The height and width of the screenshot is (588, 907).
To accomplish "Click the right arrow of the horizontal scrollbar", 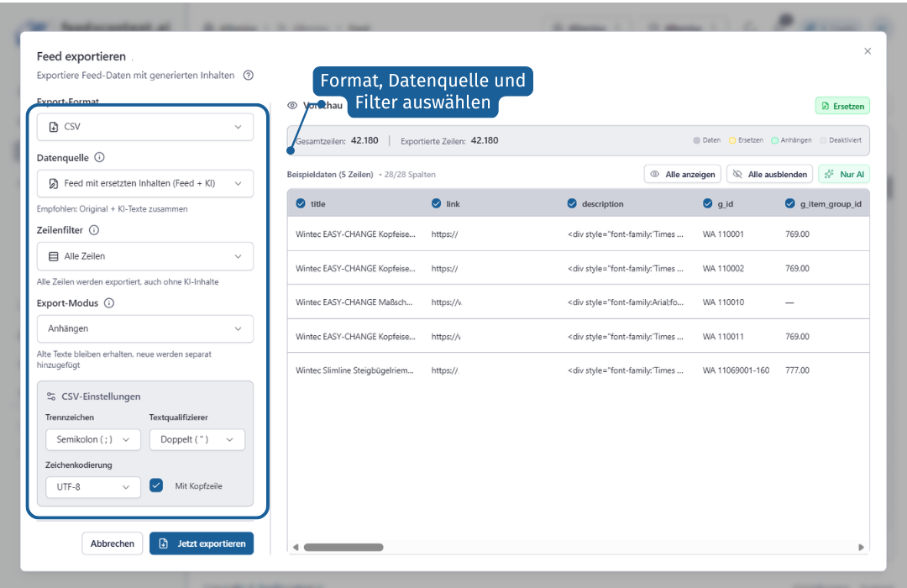I will click(x=861, y=547).
